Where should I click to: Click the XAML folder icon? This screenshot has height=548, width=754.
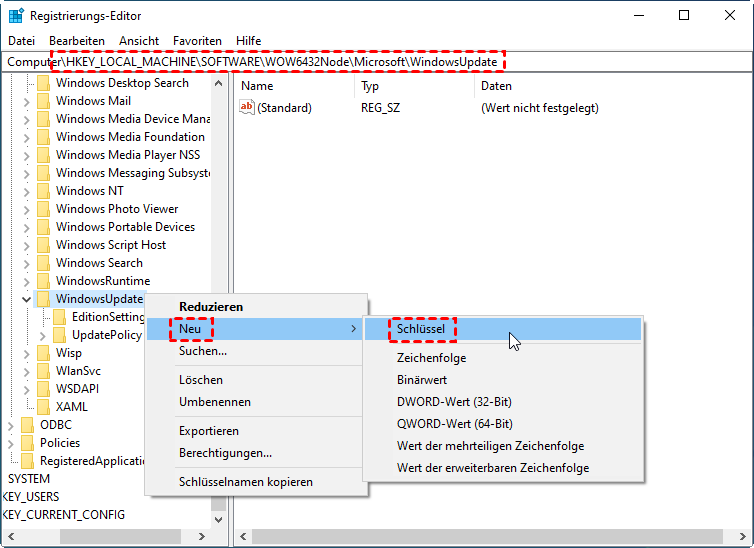pyautogui.click(x=44, y=407)
